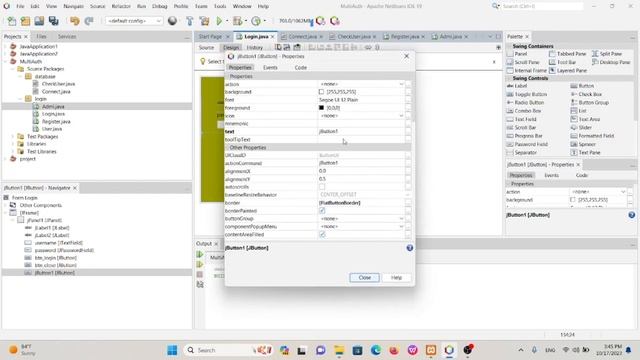Click the Build Project hammer icon
The image size is (640, 360).
click(189, 21)
